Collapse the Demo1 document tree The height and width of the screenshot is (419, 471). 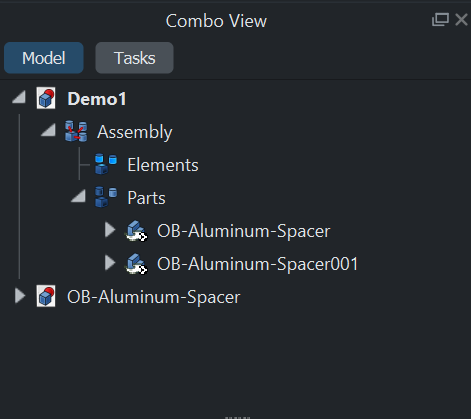point(19,98)
